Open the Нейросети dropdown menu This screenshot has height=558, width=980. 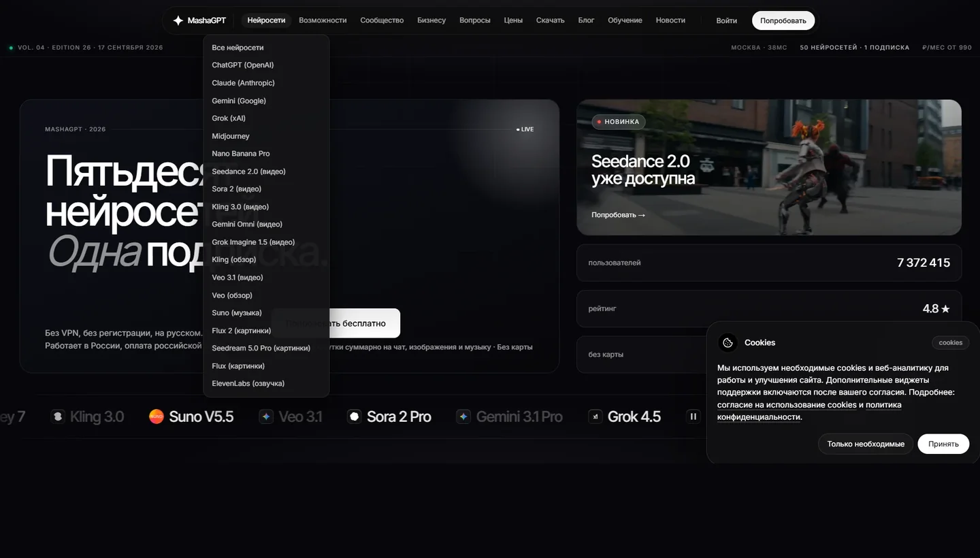pyautogui.click(x=266, y=20)
